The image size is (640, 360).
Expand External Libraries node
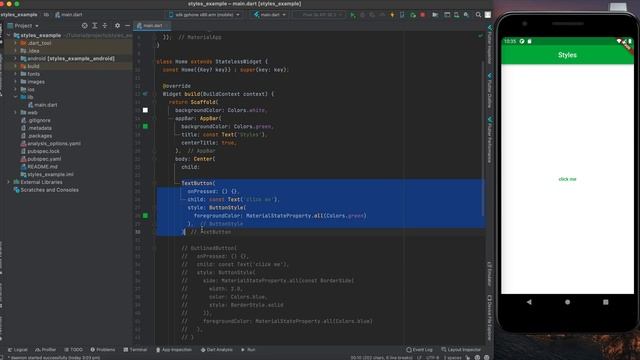pyautogui.click(x=9, y=182)
